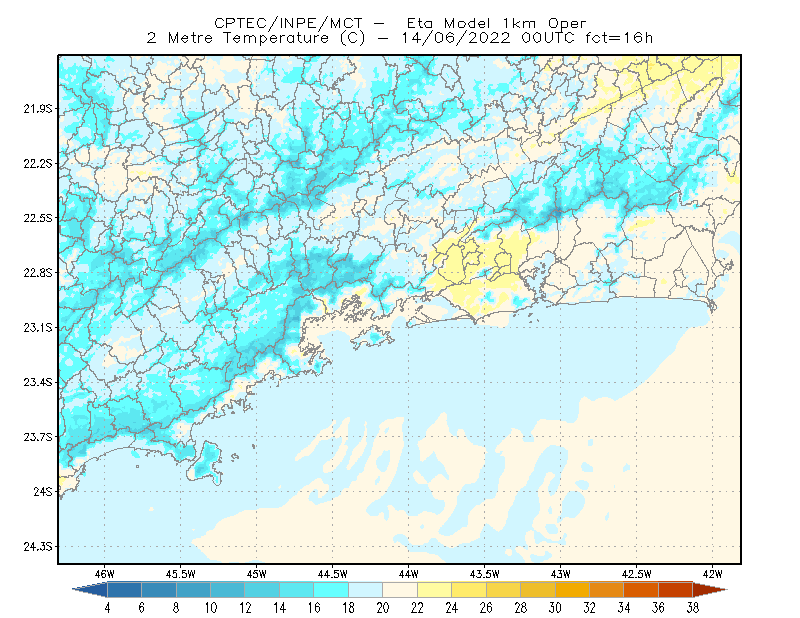Click the 4-6 °C dark blue color swatch
The image size is (800, 618).
coord(124,590)
